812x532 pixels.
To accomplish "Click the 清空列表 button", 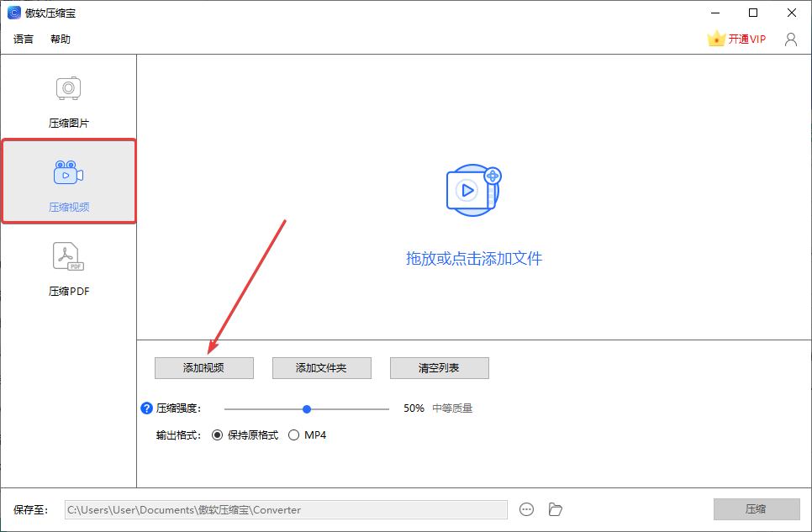I will coord(439,368).
